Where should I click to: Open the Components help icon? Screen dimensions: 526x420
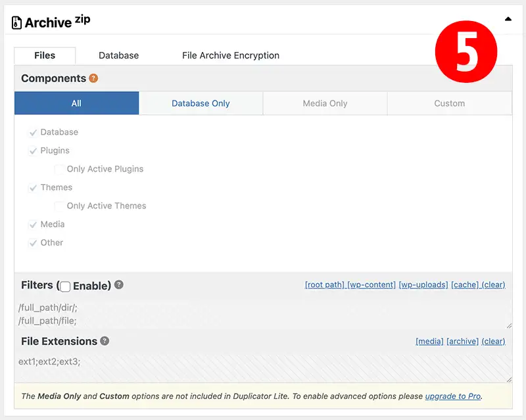[x=93, y=78]
